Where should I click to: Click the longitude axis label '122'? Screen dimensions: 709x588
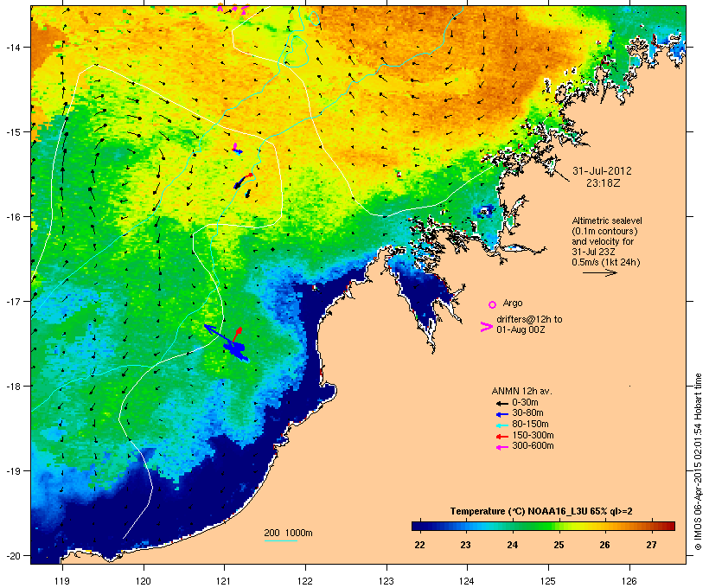pos(305,581)
